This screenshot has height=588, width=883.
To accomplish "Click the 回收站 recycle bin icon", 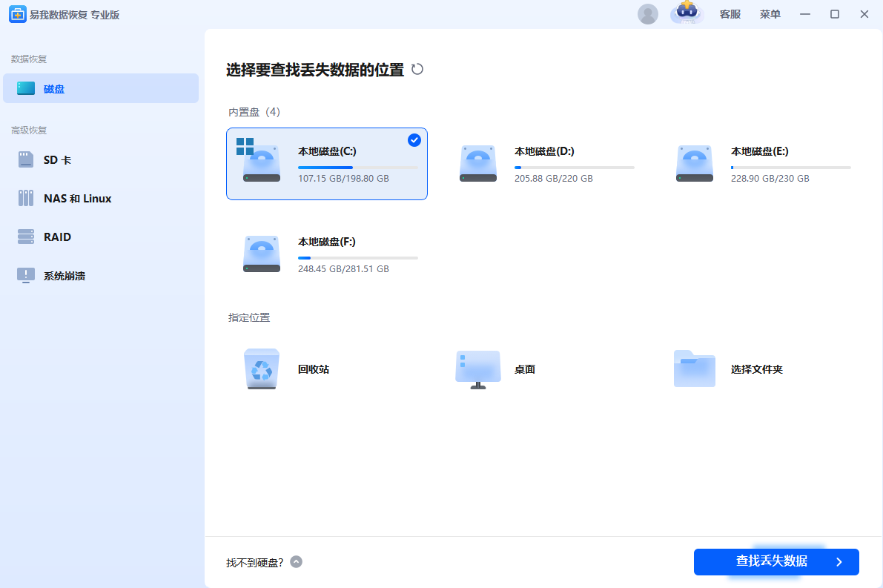I will coord(261,369).
